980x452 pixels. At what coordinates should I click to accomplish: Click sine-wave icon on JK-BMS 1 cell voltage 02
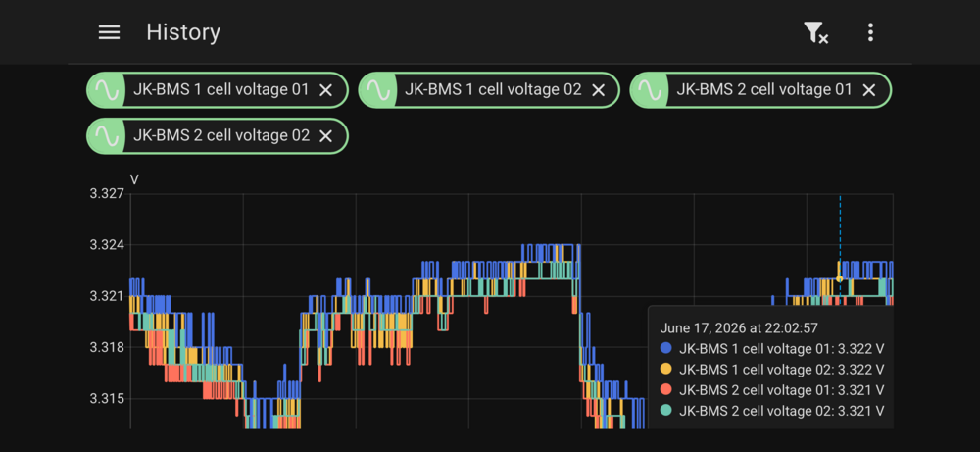[x=377, y=90]
